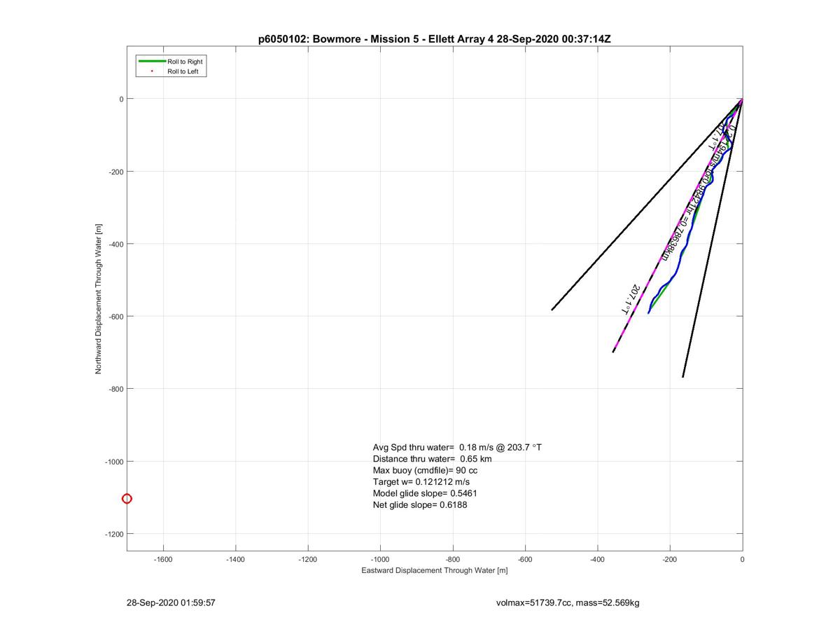Image resolution: width=840 pixels, height=620 pixels.
Task: Click the y-axis tick label '-400'
Action: pos(115,244)
